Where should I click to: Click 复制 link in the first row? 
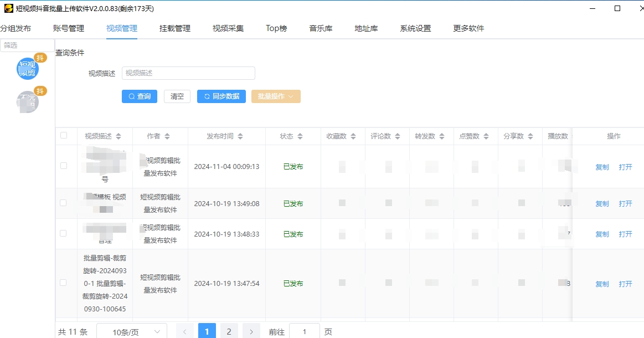[602, 167]
